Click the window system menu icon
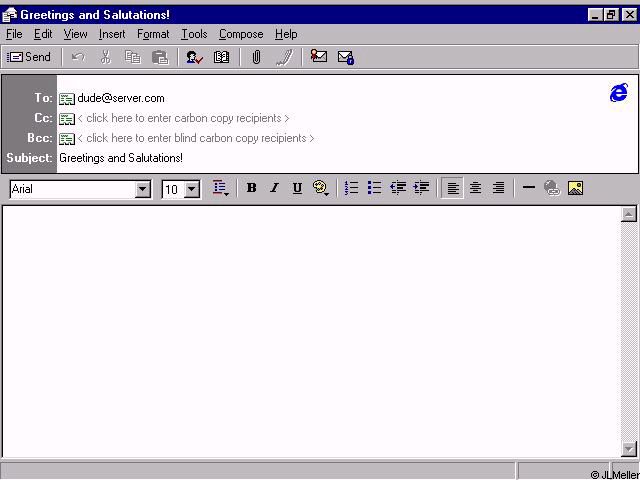The width and height of the screenshot is (640, 480). click(x=10, y=15)
